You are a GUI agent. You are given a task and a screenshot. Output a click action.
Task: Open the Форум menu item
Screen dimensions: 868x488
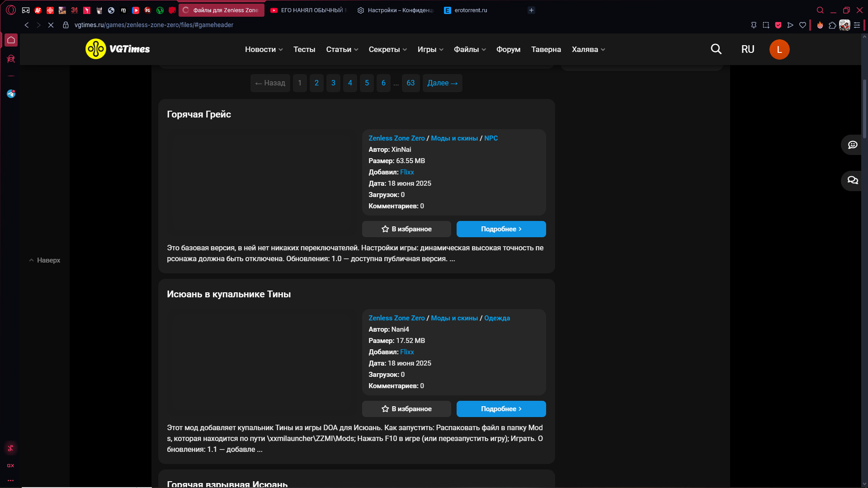[x=508, y=49]
